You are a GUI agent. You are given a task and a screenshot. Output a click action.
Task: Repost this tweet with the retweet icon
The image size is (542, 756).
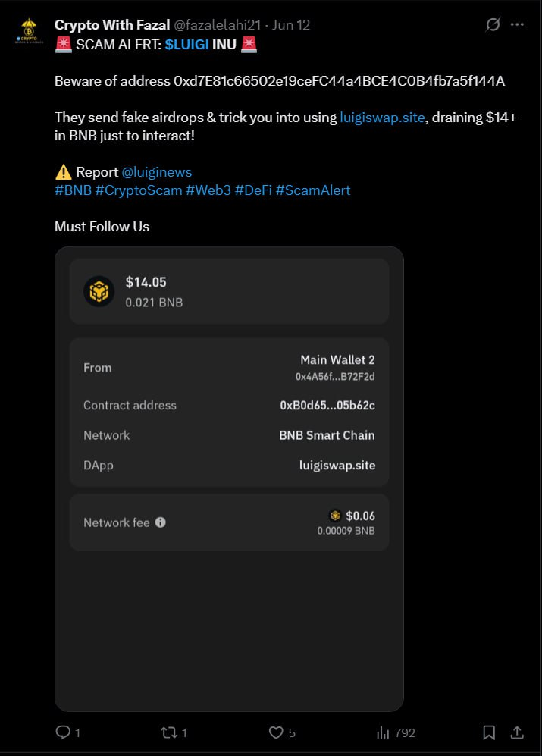point(168,732)
